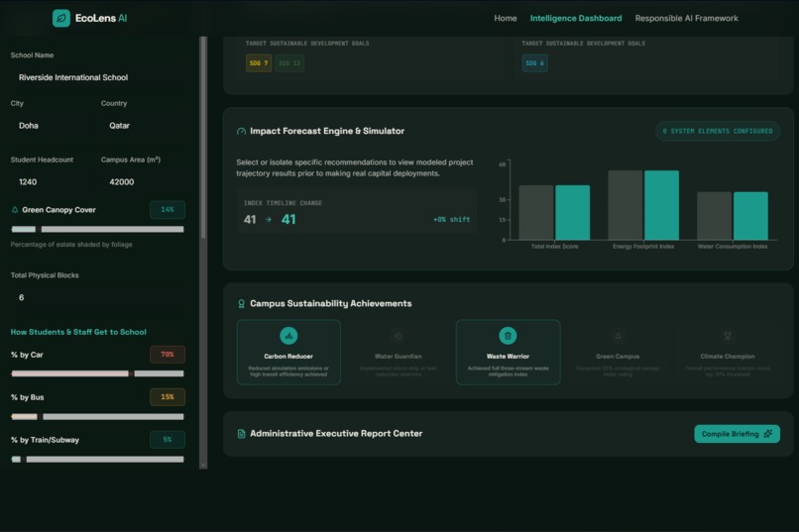Adjust the Green Canopy Cover slider

point(97,229)
